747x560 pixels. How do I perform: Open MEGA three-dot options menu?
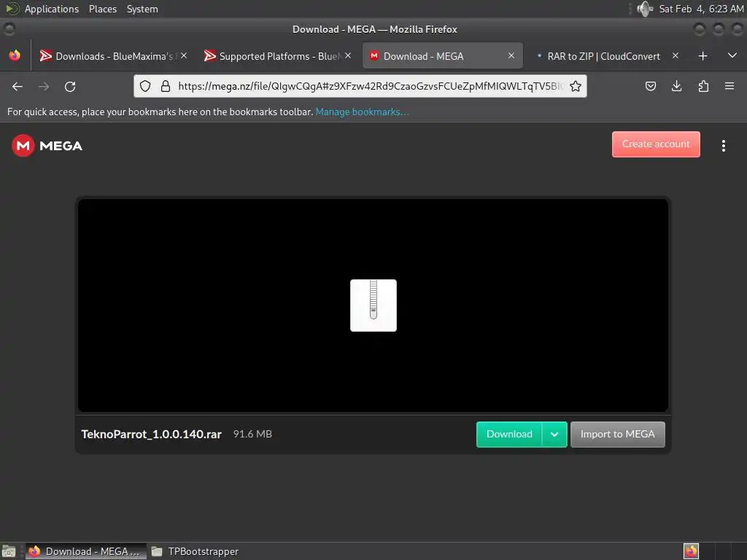click(723, 146)
